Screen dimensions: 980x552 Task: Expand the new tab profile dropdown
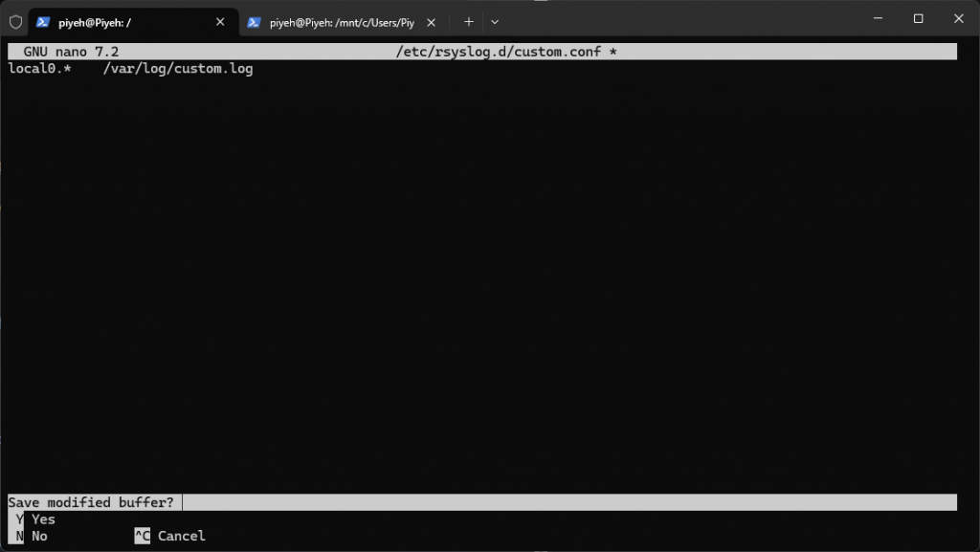tap(495, 22)
